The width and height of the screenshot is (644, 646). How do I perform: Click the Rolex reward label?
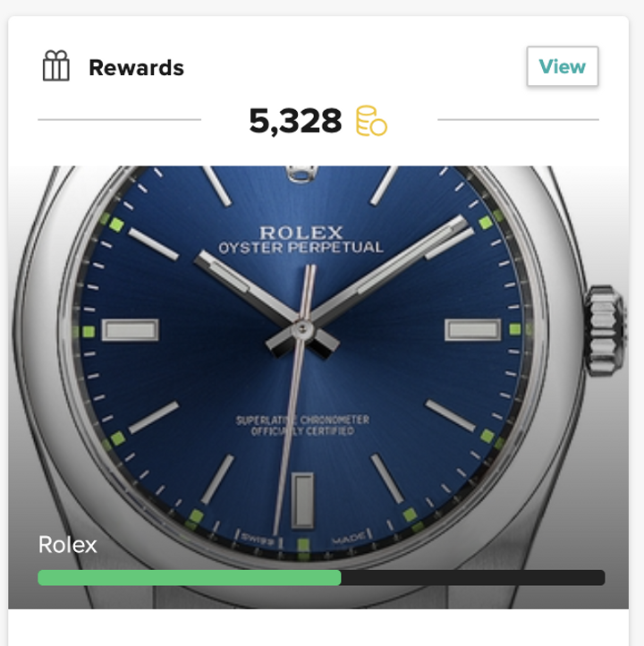tap(67, 545)
